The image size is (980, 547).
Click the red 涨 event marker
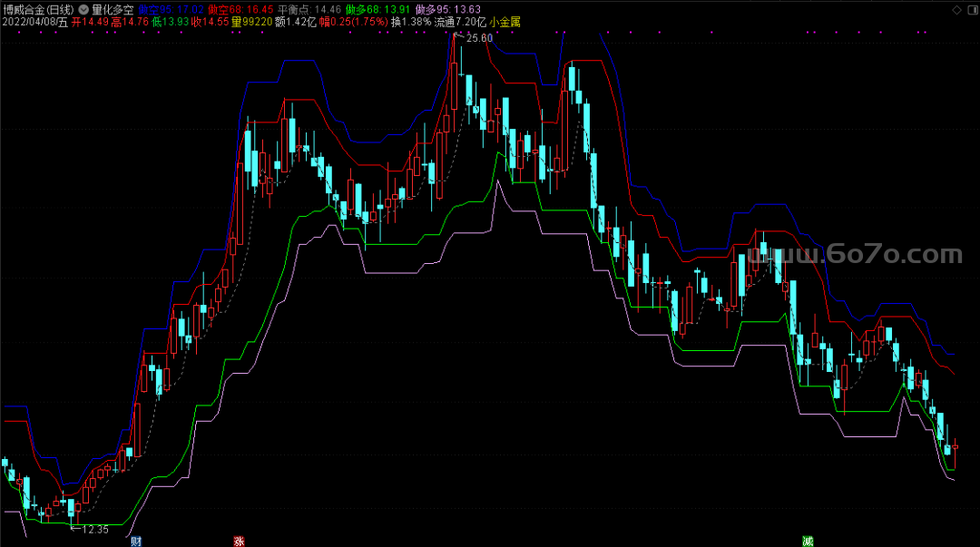pyautogui.click(x=239, y=541)
